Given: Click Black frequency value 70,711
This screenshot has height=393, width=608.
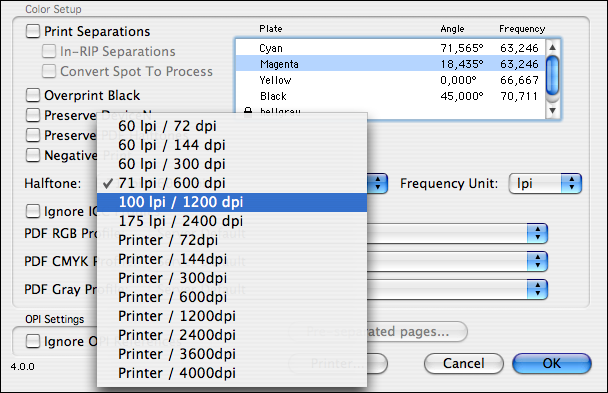Looking at the screenshot, I should click(x=519, y=96).
